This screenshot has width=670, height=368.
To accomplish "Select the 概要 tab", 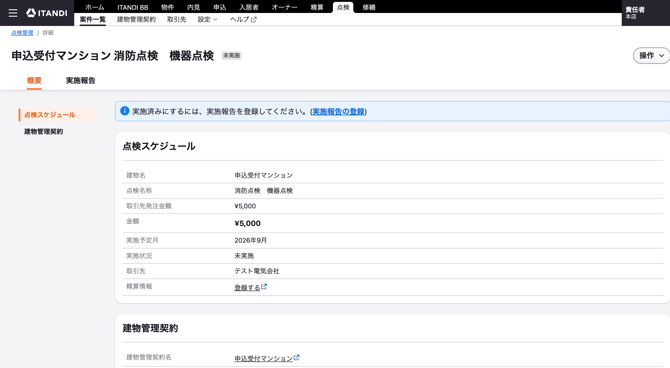I will [34, 80].
